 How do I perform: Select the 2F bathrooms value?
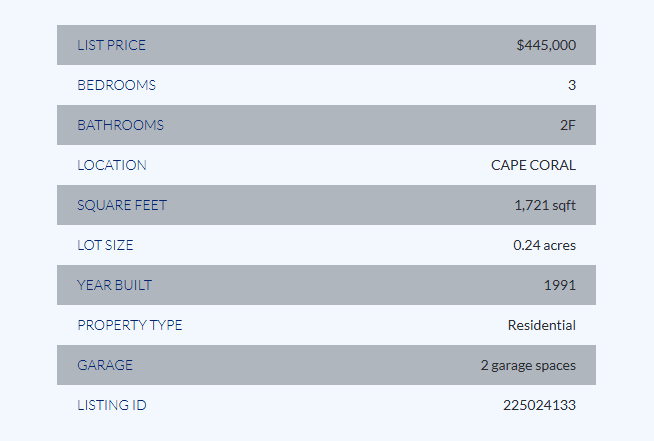click(568, 125)
